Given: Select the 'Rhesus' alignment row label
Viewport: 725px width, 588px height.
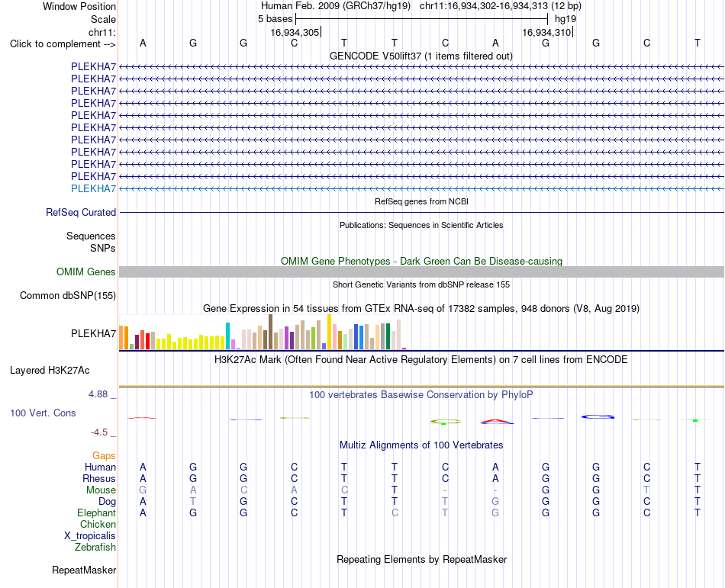Looking at the screenshot, I should pos(99,478).
